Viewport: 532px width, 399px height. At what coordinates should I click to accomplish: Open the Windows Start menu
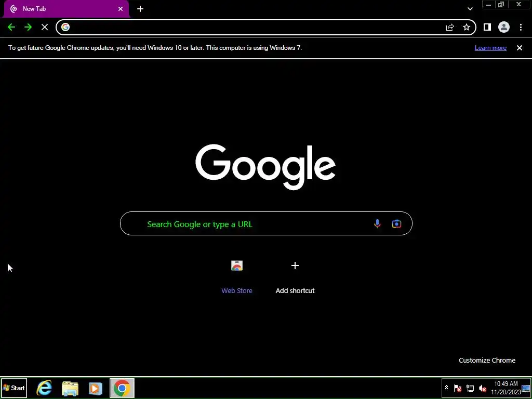pos(14,388)
